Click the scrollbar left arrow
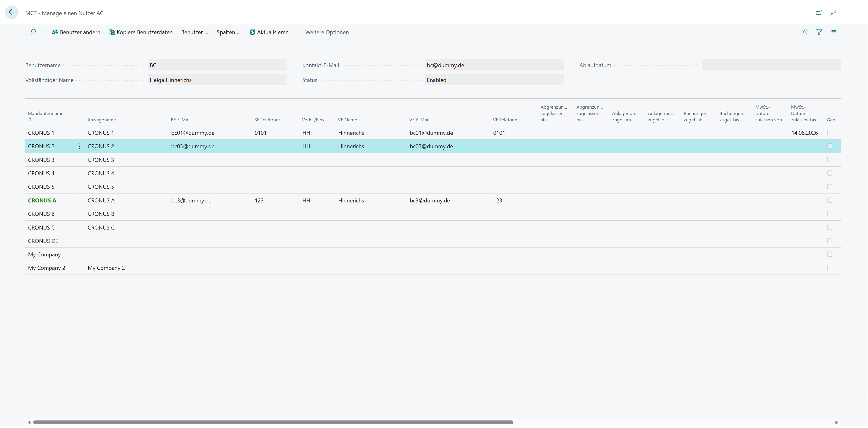 (x=29, y=422)
